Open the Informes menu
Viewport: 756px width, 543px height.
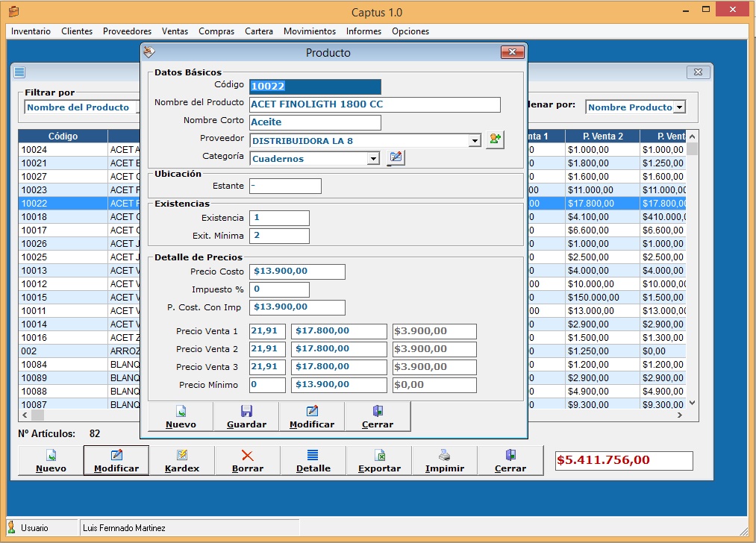pos(363,31)
